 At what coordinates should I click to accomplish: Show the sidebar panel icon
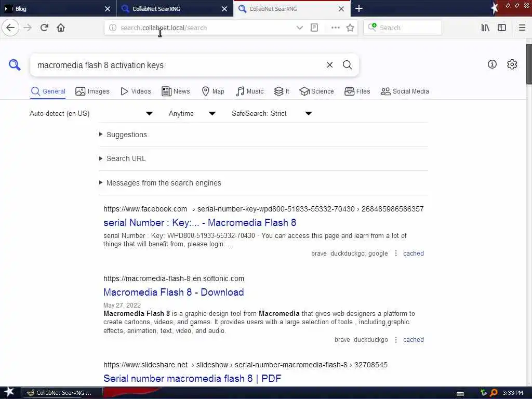tap(502, 28)
